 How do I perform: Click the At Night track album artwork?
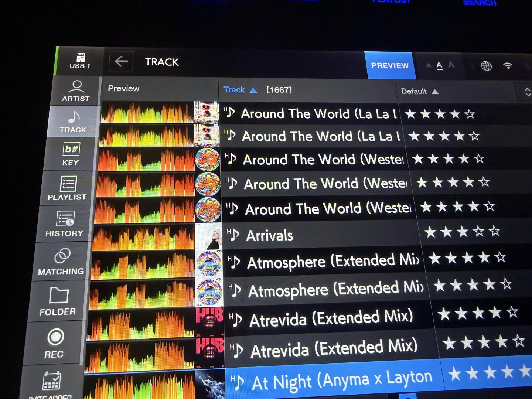[210, 384]
